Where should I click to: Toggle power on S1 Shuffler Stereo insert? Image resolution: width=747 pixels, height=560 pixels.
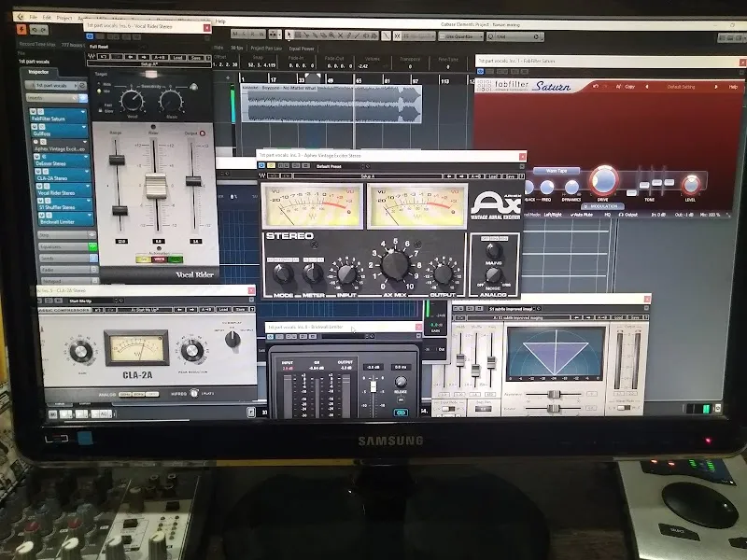[x=40, y=201]
